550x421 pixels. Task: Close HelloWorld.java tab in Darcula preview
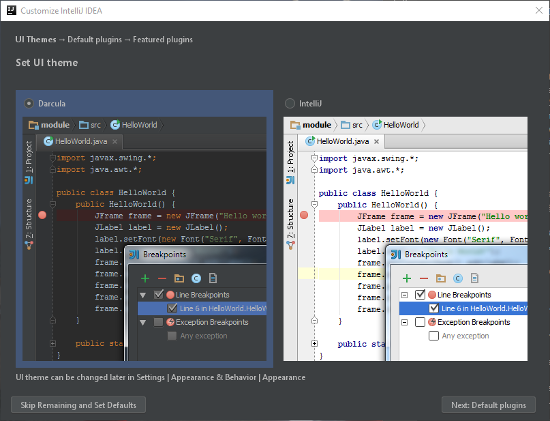[115, 142]
